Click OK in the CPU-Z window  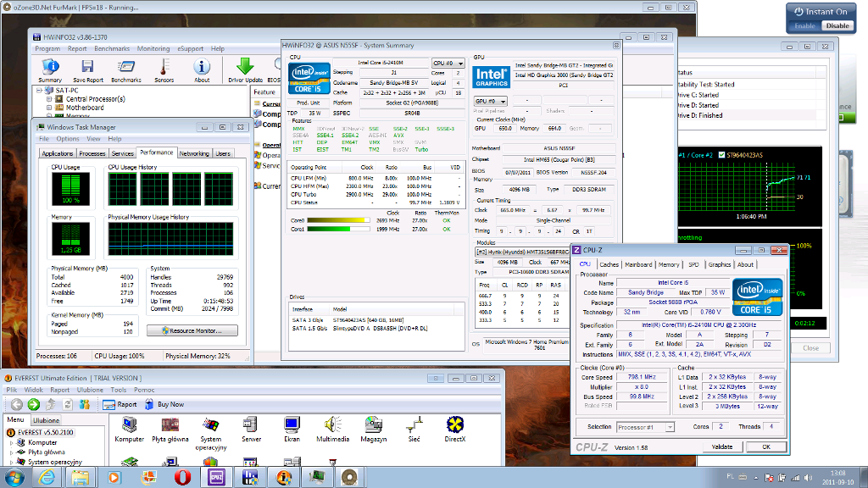(x=766, y=446)
